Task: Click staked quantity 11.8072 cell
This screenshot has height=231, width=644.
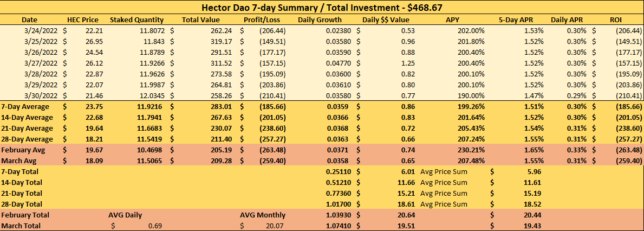Action: (153, 30)
